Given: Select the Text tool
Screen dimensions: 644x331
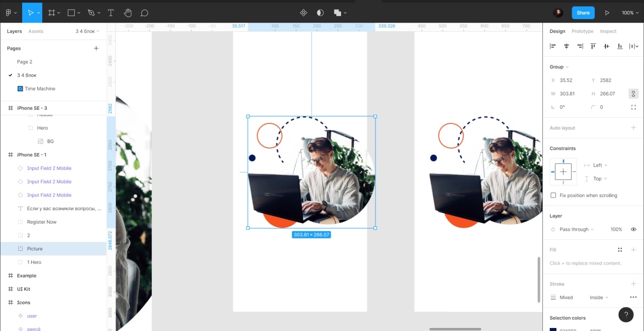Looking at the screenshot, I should (111, 13).
